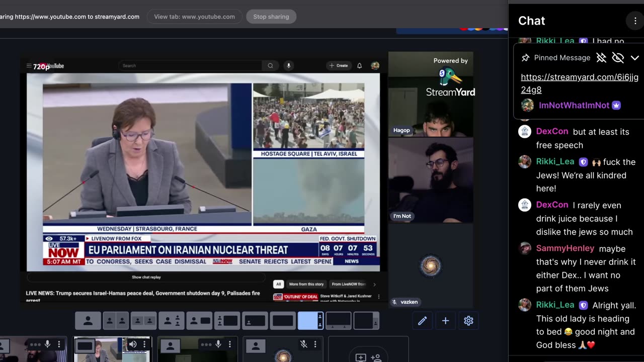Choose the two-person group layout

[143, 320]
